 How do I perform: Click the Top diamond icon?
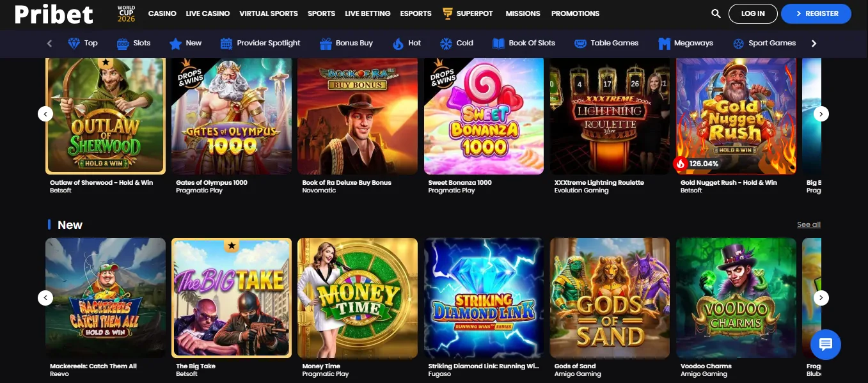(74, 43)
